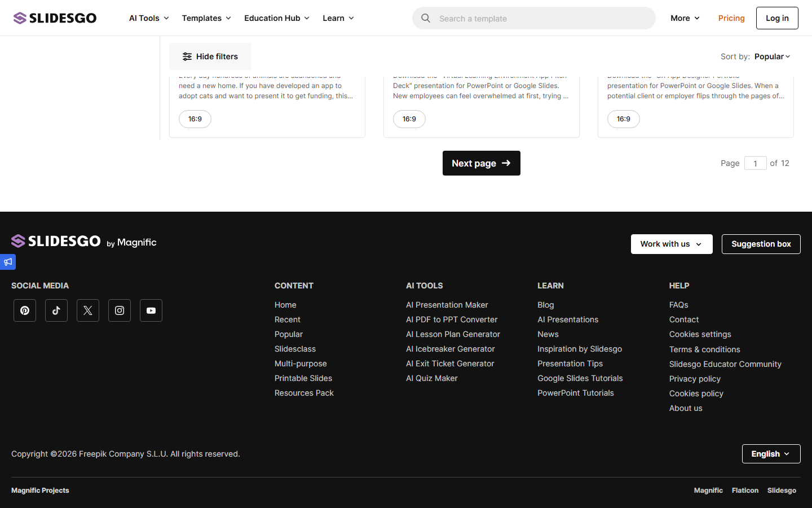Expand the Sort by Popular dropdown
Image resolution: width=812 pixels, height=508 pixels.
tap(772, 56)
